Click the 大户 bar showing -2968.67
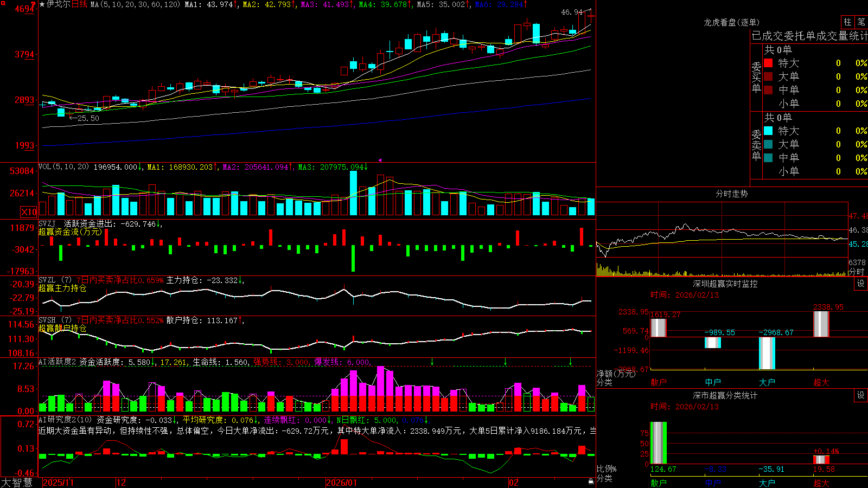The image size is (868, 488). pyautogui.click(x=767, y=353)
